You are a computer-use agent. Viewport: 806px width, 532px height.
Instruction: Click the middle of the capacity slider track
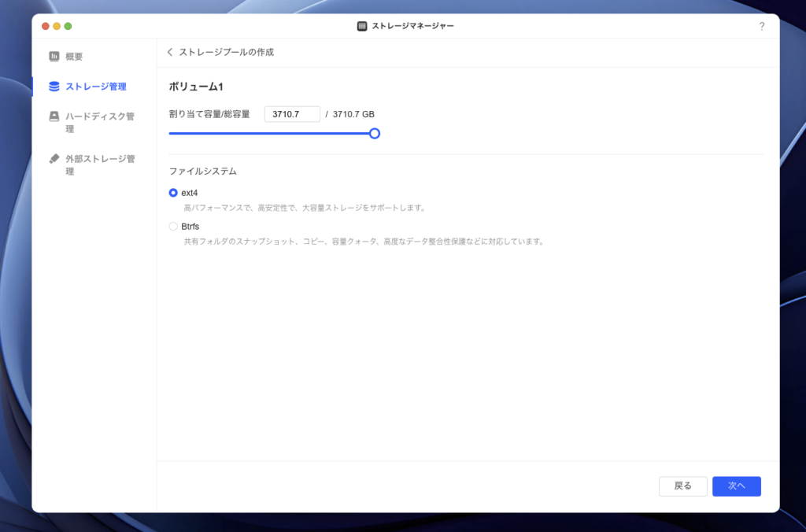click(x=272, y=134)
